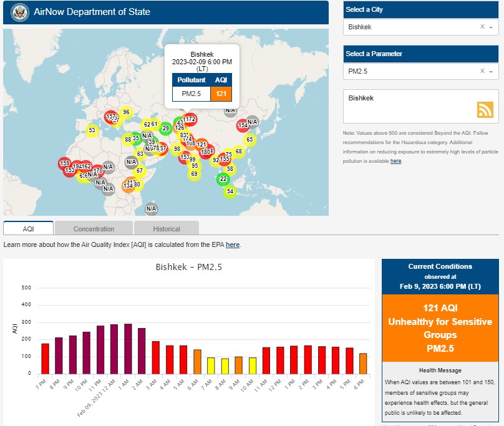Select the yellow map marker labeled 96
The height and width of the screenshot is (426, 504).
click(125, 112)
